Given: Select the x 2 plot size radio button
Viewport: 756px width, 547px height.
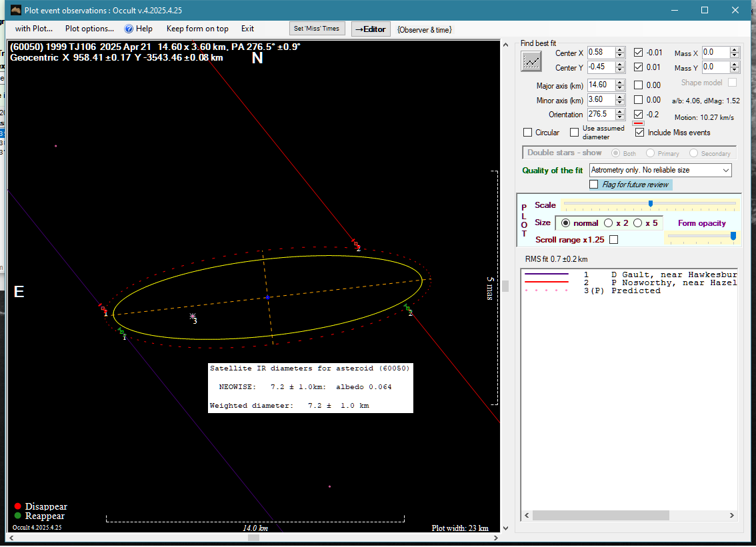Looking at the screenshot, I should (608, 223).
